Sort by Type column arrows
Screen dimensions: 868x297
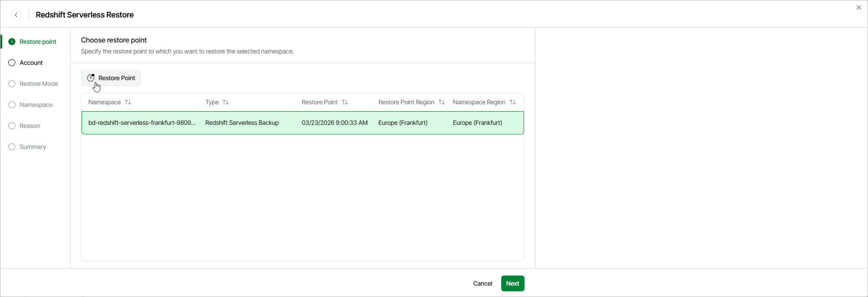(x=226, y=102)
